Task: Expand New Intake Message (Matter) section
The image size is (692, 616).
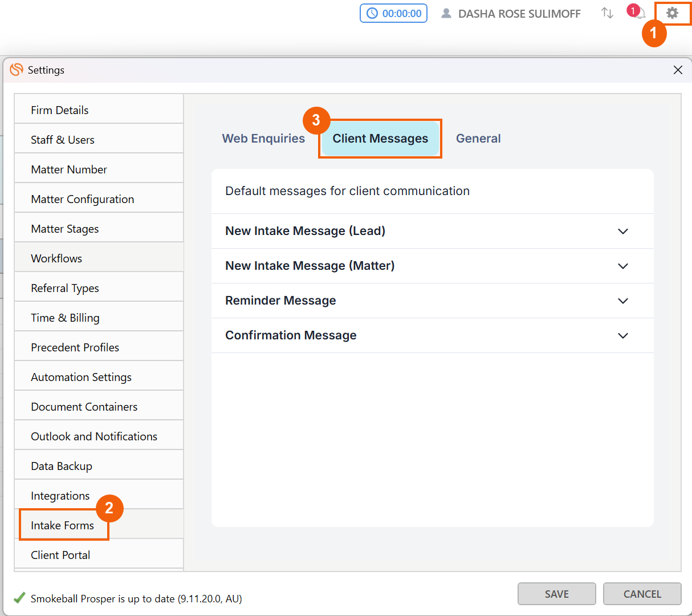Action: click(623, 266)
